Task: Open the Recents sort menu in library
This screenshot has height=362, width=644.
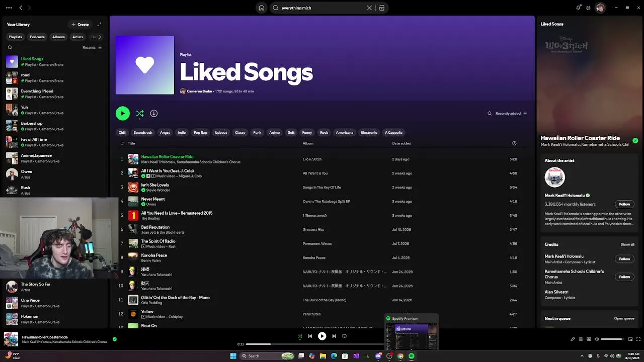Action: pyautogui.click(x=92, y=48)
